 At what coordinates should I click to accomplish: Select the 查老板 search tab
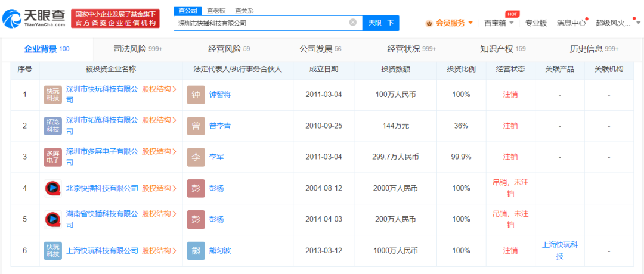click(216, 11)
